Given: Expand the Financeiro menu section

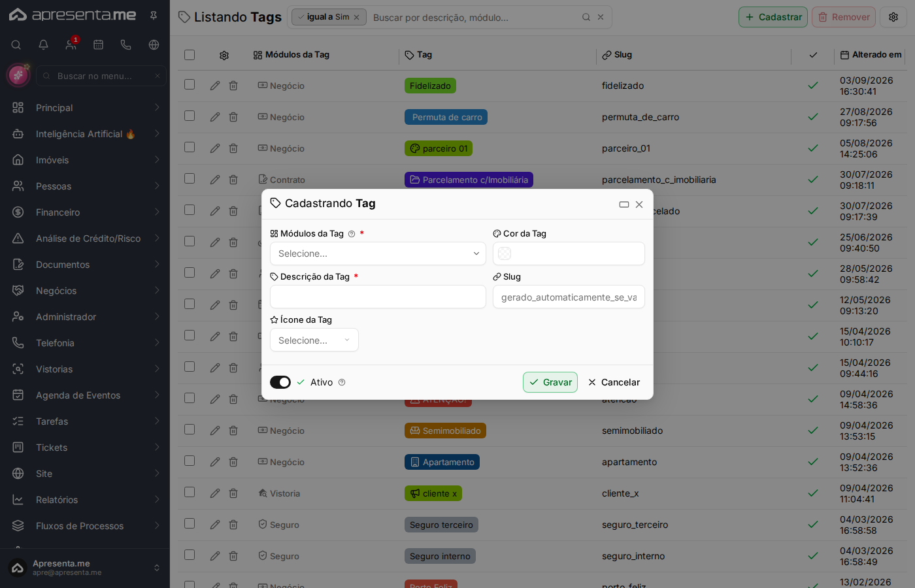Looking at the screenshot, I should 85,212.
